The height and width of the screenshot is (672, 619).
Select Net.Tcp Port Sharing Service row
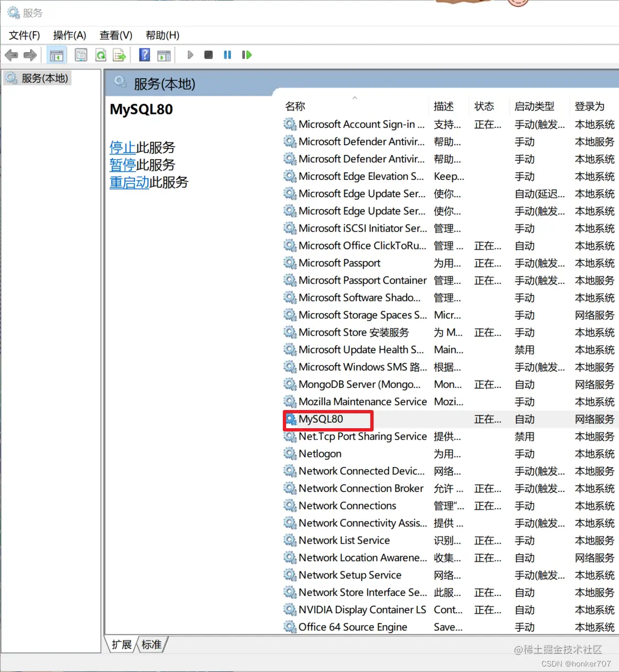(x=450, y=436)
